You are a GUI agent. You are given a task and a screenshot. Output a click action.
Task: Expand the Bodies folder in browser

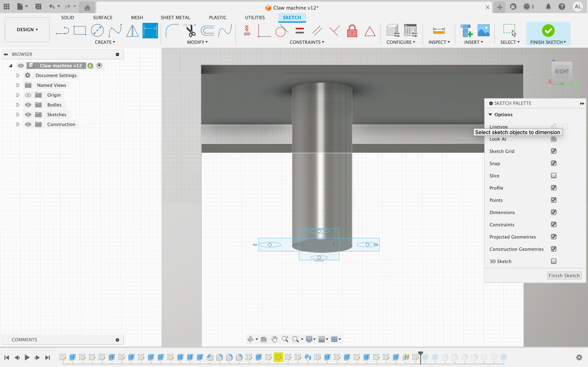pos(17,104)
